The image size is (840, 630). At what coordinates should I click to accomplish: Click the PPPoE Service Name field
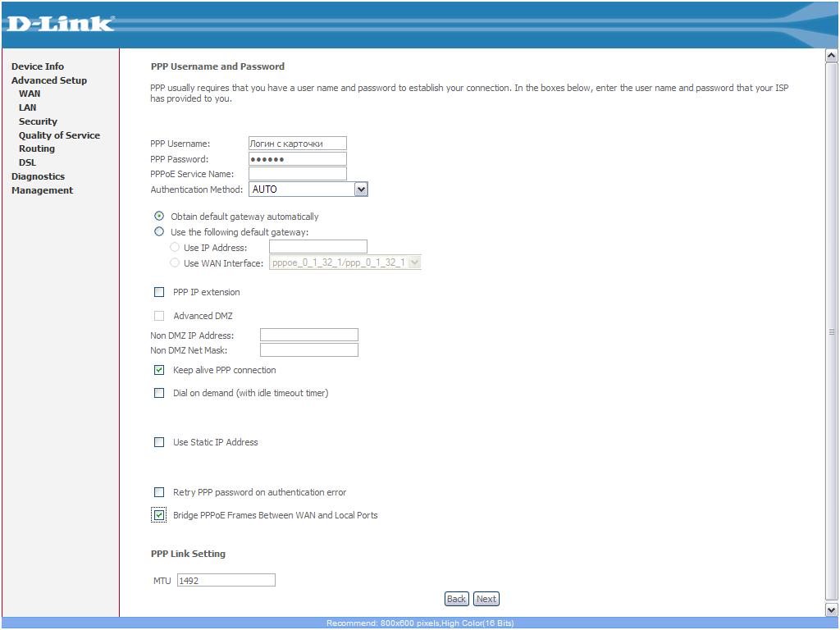coord(297,174)
